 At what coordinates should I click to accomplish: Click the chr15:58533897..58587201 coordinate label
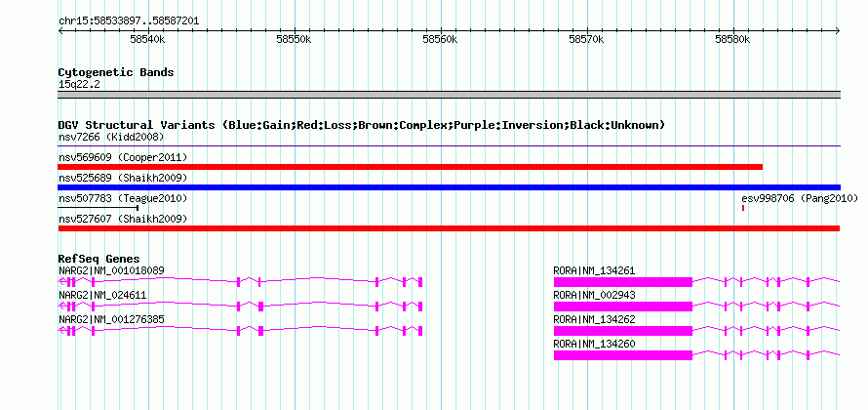tap(129, 21)
